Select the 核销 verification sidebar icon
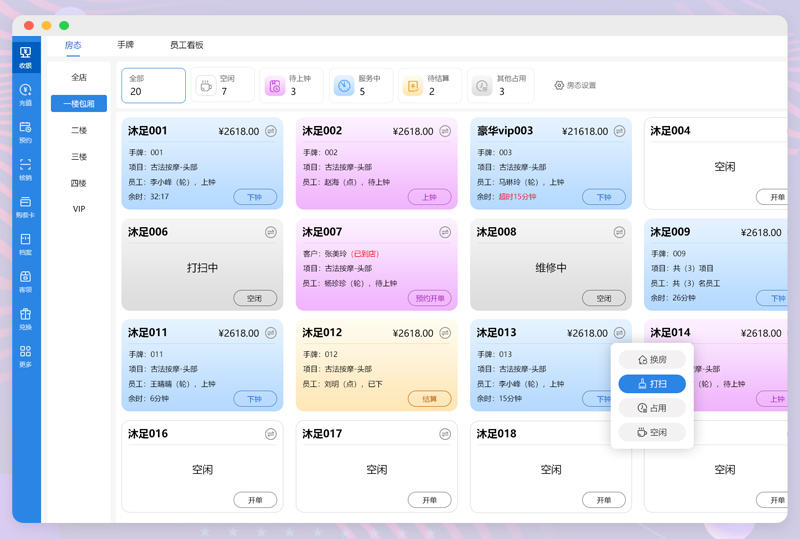800x539 pixels. click(25, 167)
